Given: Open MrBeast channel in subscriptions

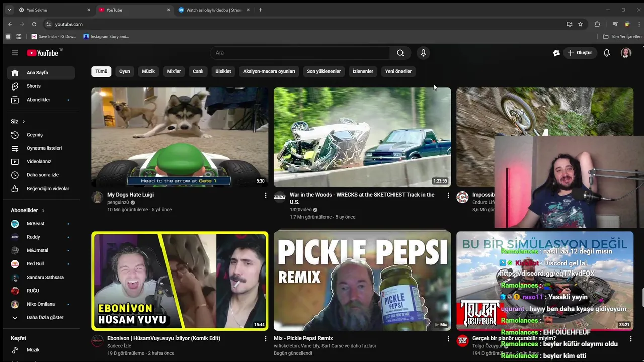Looking at the screenshot, I should (x=41, y=224).
